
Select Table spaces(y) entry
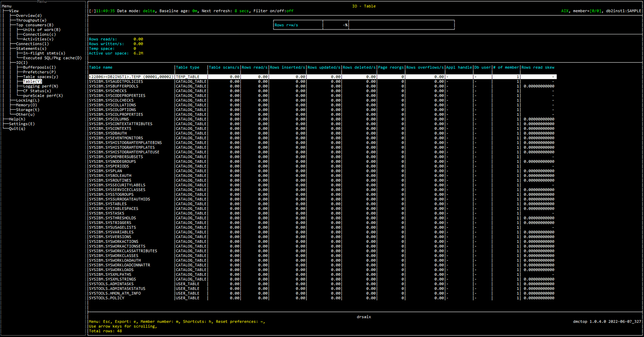pyautogui.click(x=41, y=77)
